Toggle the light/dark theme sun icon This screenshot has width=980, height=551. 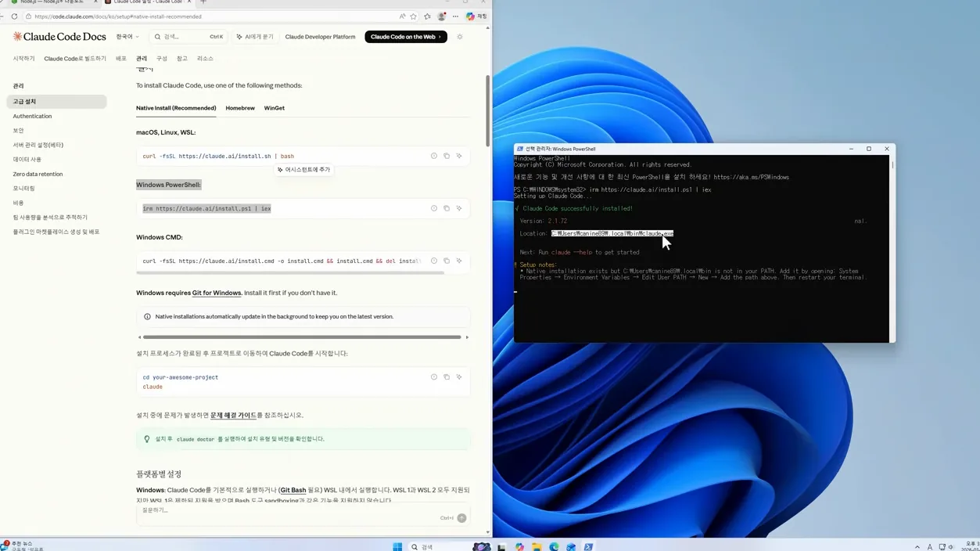tap(460, 37)
